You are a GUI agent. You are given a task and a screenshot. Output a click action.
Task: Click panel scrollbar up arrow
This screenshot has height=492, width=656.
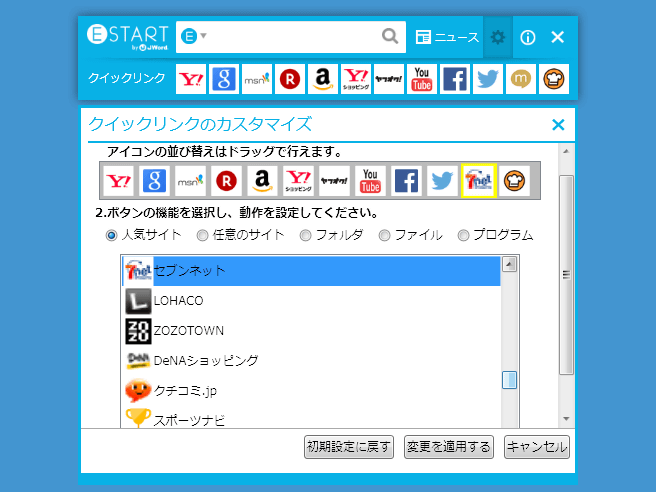[566, 151]
